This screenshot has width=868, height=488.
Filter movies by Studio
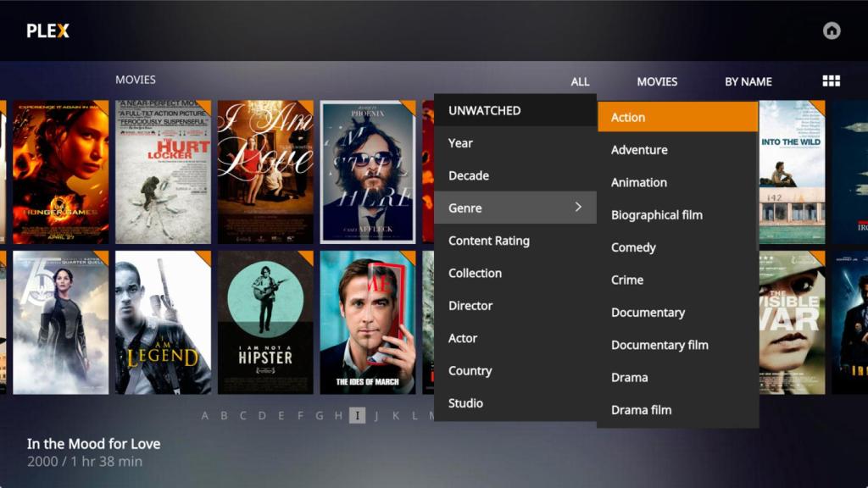coord(465,403)
